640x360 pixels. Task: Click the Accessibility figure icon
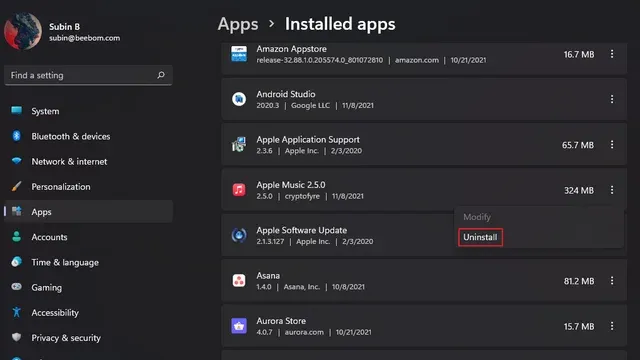click(x=17, y=312)
